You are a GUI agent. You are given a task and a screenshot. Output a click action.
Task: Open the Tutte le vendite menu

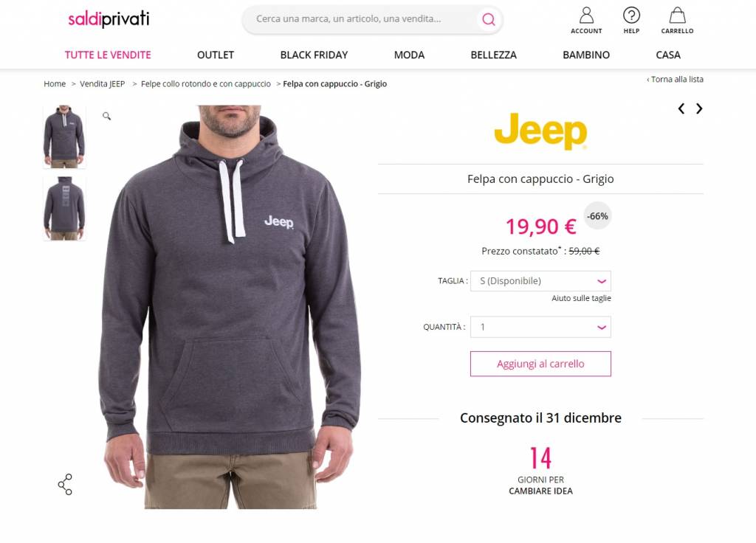point(108,55)
